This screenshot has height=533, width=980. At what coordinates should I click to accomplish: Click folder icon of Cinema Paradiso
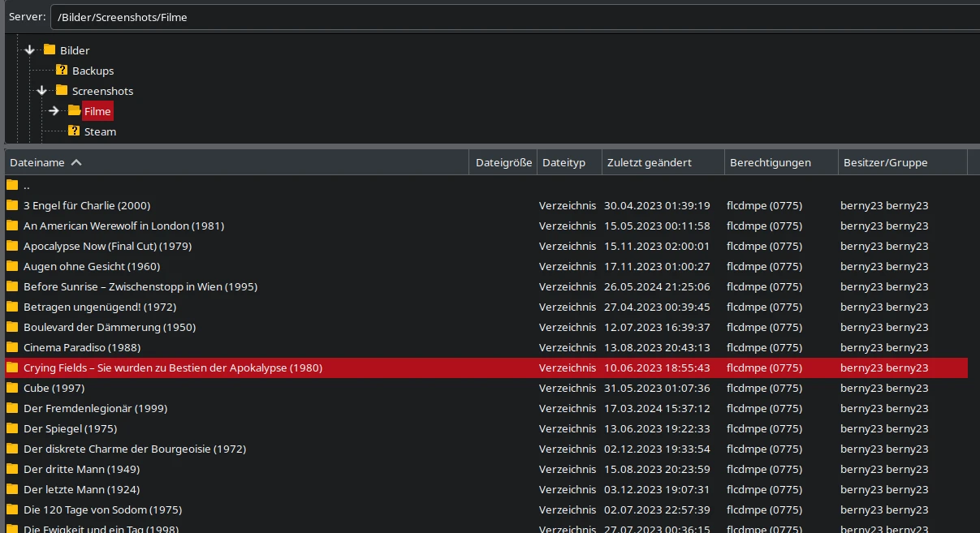click(x=12, y=347)
